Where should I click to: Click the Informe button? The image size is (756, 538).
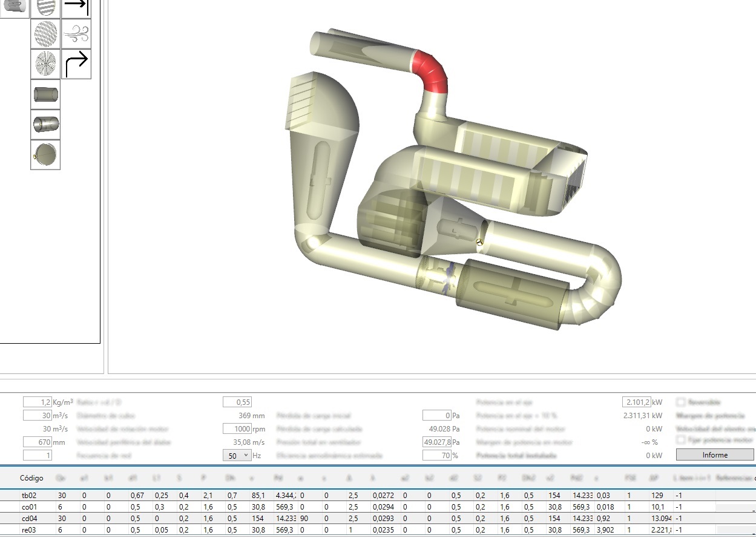pos(715,455)
